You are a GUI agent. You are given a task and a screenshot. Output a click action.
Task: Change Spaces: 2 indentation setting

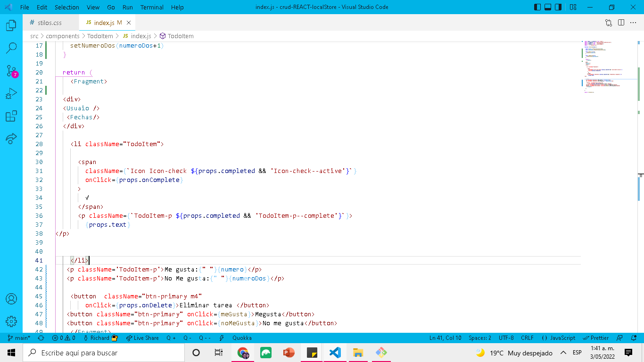[x=480, y=338]
